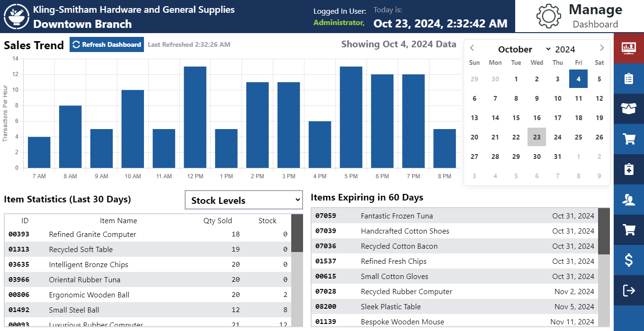644x331 pixels.
Task: Click the logout arrow icon
Action: [x=628, y=290]
